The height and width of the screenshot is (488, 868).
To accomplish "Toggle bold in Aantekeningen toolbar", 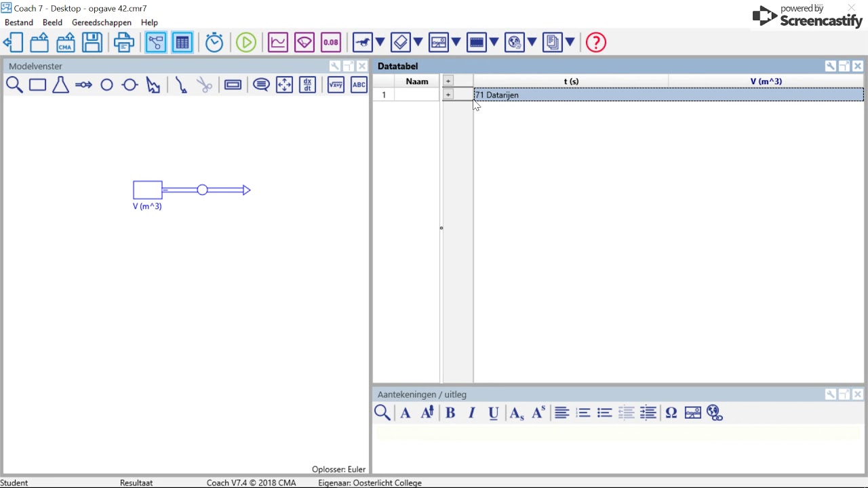I will (x=450, y=413).
